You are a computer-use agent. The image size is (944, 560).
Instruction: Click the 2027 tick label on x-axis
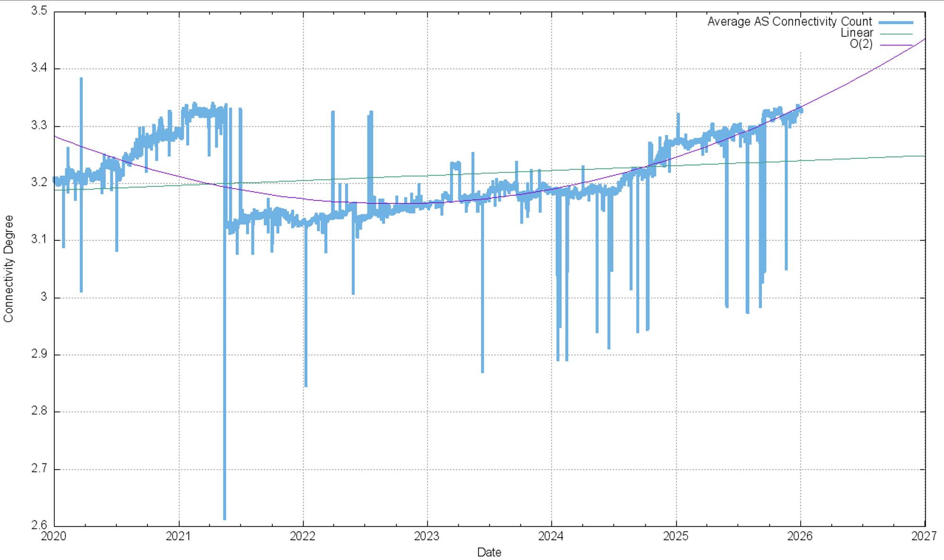924,536
